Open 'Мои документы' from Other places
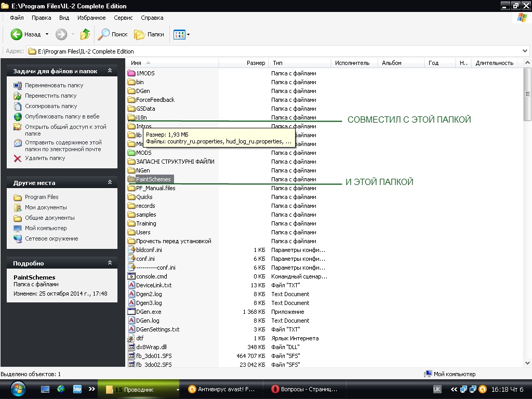Viewport: 532px width, 399px height. pyautogui.click(x=46, y=207)
